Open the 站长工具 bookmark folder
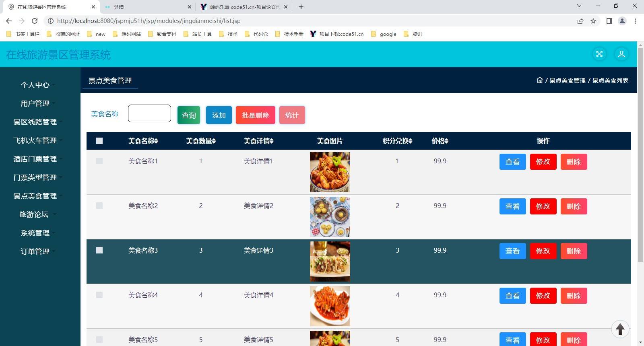This screenshot has height=346, width=644. 198,34
